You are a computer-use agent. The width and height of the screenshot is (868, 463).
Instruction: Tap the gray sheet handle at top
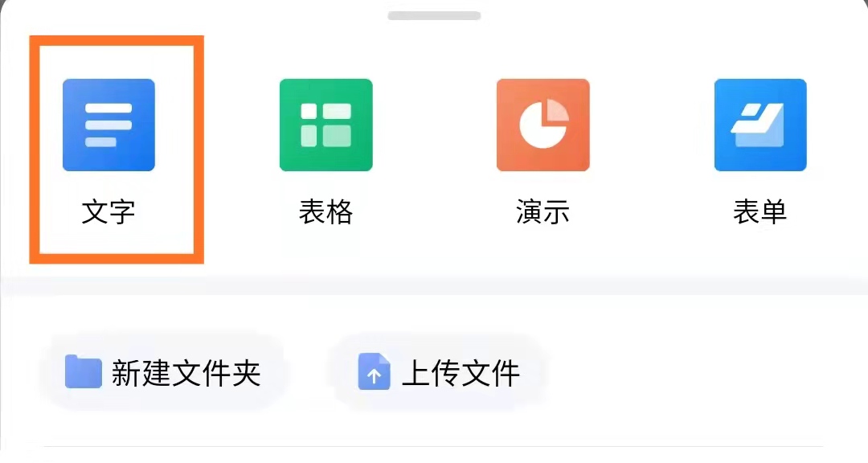pos(434,15)
